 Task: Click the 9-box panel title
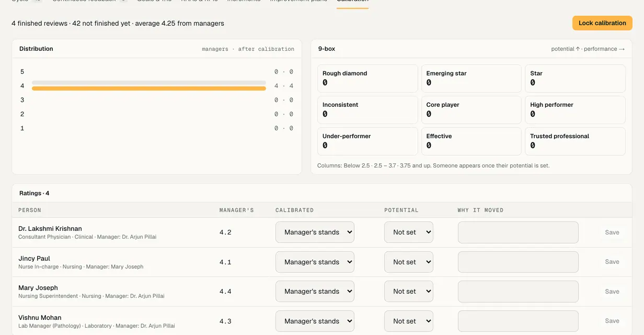pos(327,49)
